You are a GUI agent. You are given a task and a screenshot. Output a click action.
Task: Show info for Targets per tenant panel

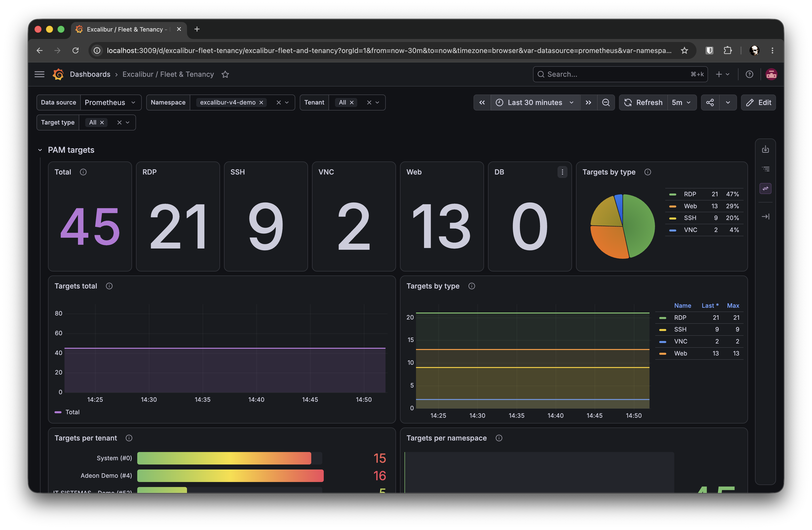click(128, 438)
